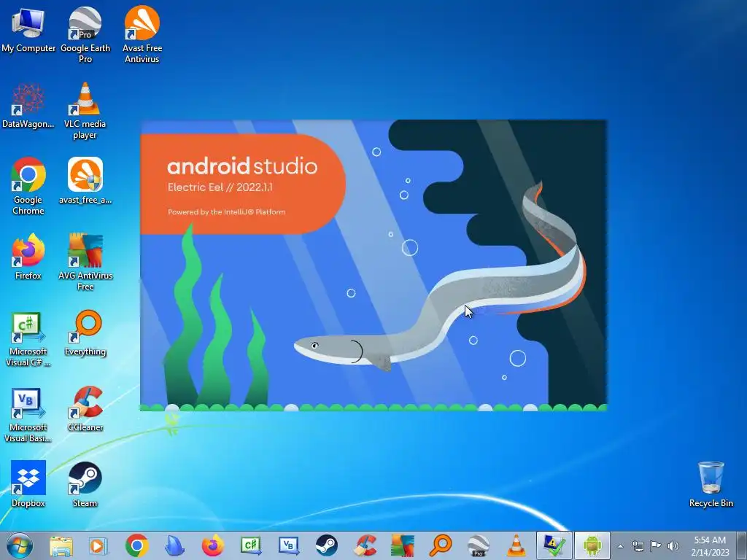Screen dimensions: 747x560
Task: Select the DataWagon desktop shortcut
Action: point(28,106)
